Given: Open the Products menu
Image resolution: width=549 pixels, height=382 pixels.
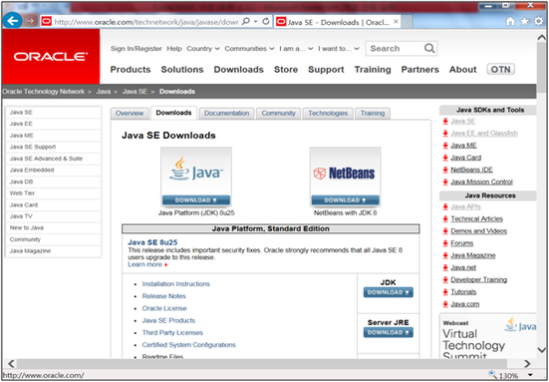Looking at the screenshot, I should click(x=130, y=70).
